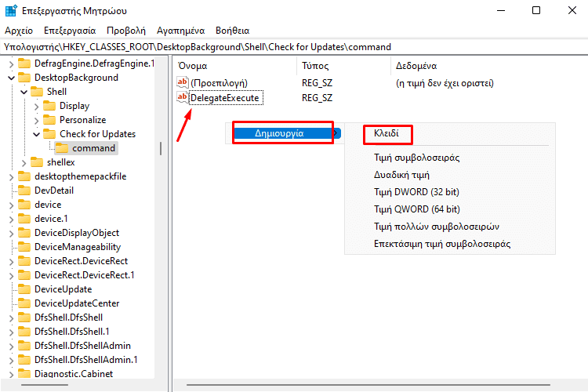Select Τιμή πολλών συμβολοσειρών option
Screen dimensions: 588x392
[437, 227]
